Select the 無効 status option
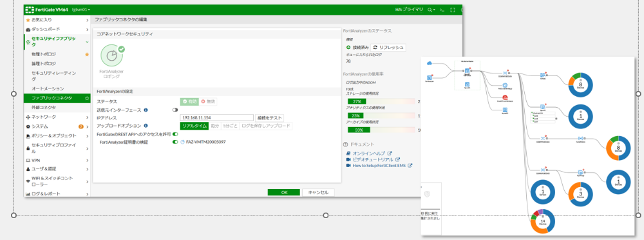This screenshot has height=240, width=644. [208, 101]
